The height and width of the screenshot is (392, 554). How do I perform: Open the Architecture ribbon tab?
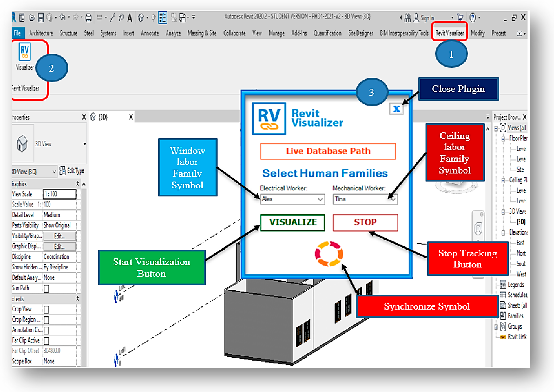[41, 33]
